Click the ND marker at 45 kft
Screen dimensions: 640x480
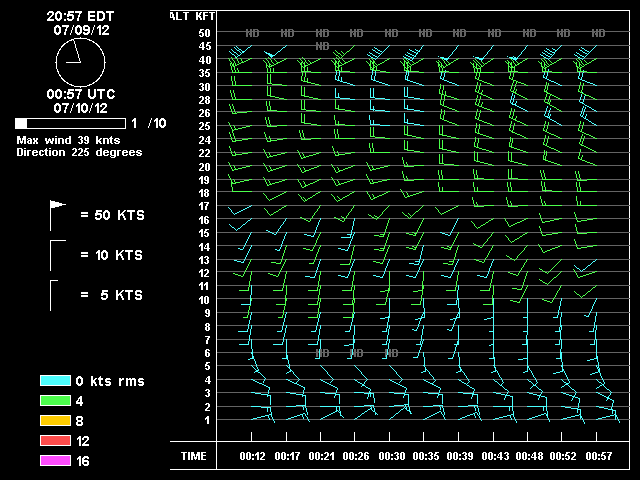pyautogui.click(x=322, y=46)
